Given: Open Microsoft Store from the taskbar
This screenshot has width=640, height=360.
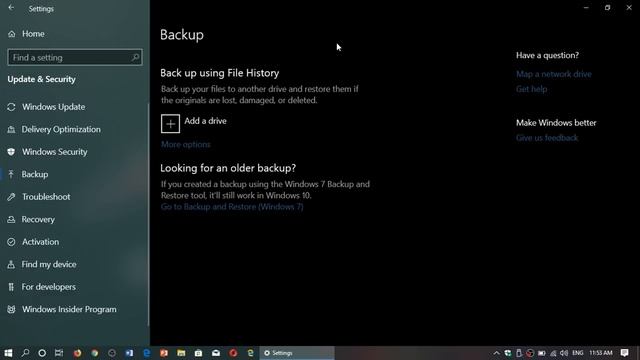Looking at the screenshot, I should tap(198, 353).
